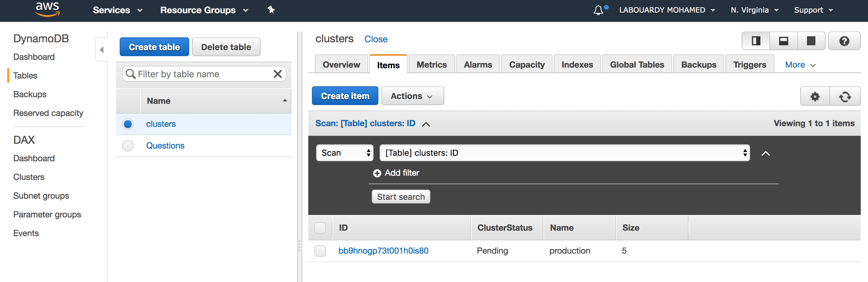
Task: Click the magnifier icon in table filter
Action: pos(130,74)
